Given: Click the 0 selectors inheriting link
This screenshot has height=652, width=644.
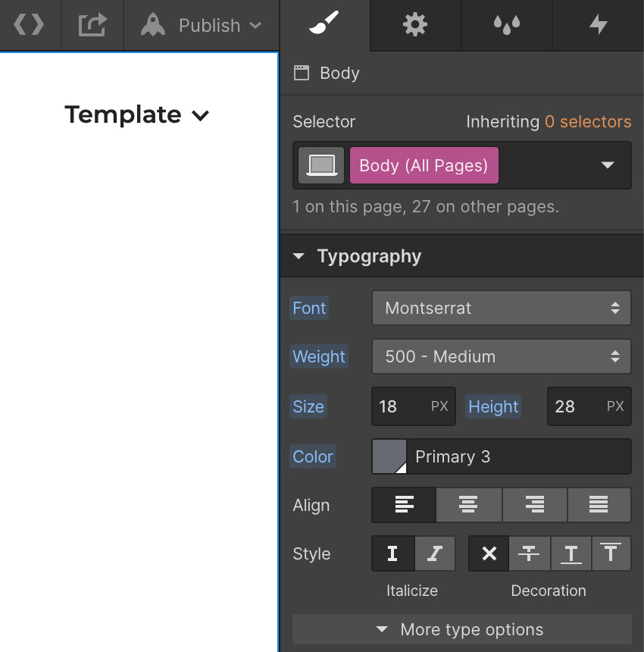Looking at the screenshot, I should [x=588, y=121].
